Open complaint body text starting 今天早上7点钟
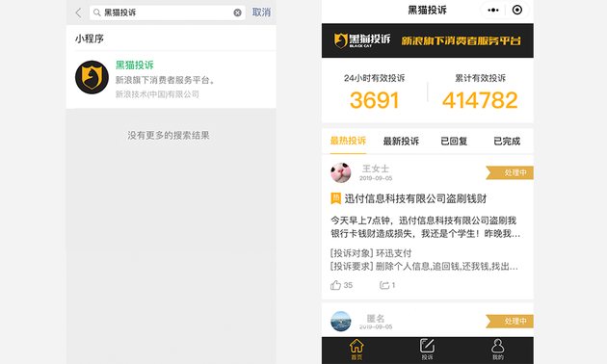This screenshot has width=607, height=364. point(425,227)
